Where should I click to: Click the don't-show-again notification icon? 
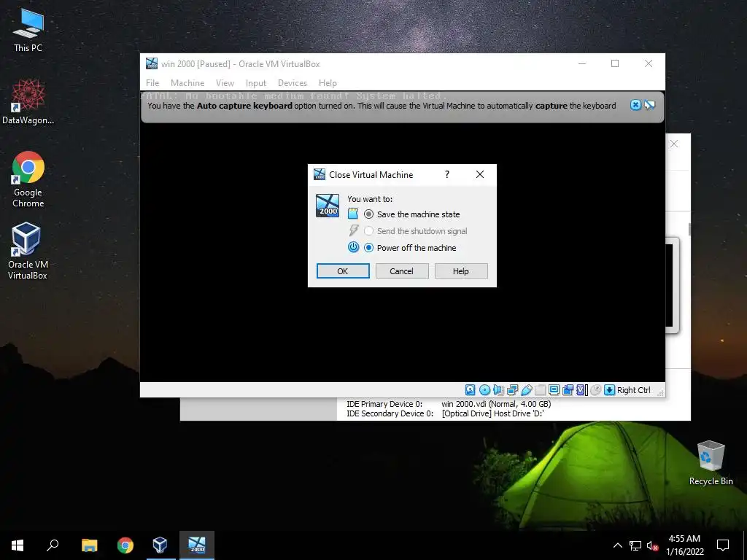pyautogui.click(x=650, y=105)
